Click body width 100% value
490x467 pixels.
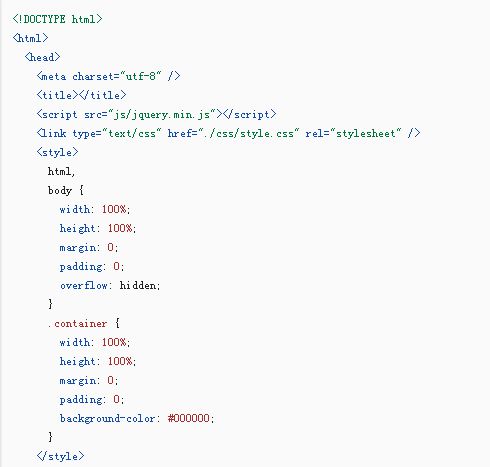[x=114, y=209]
